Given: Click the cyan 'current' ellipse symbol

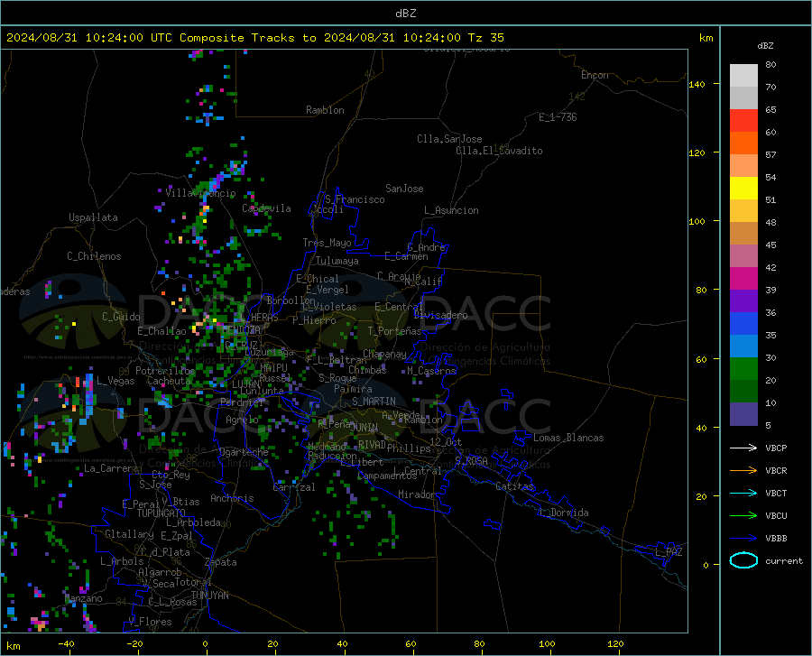Looking at the screenshot, I should click(x=743, y=560).
